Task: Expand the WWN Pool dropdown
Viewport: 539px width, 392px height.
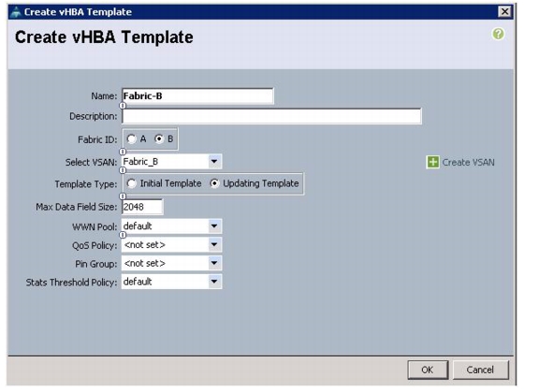Action: click(x=214, y=226)
